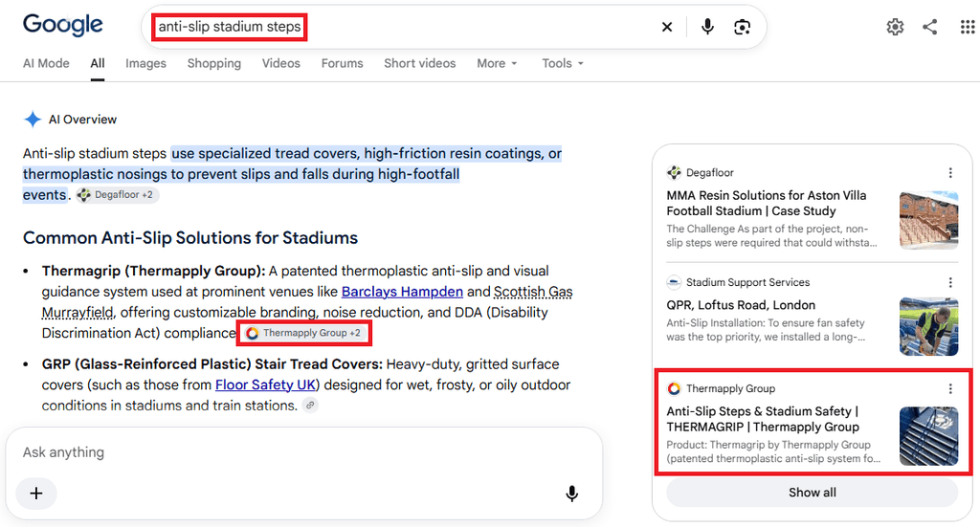Select the All results tab
The width and height of the screenshot is (980, 527).
[x=98, y=63]
